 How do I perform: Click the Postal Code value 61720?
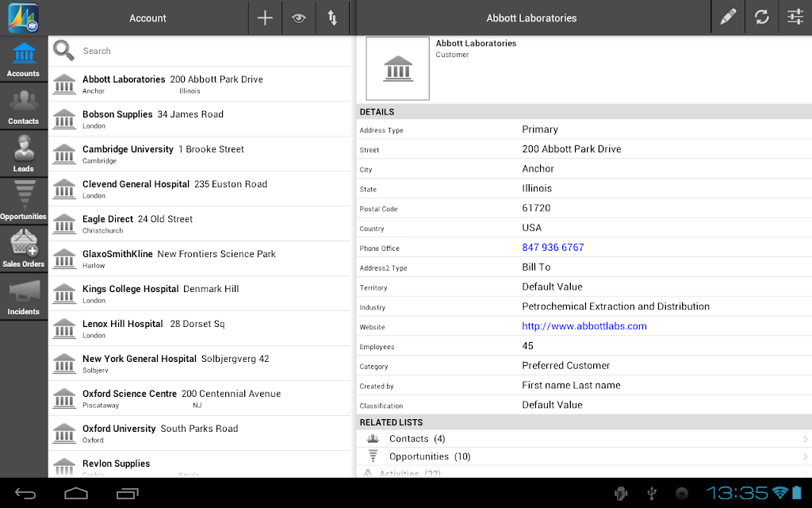(x=536, y=208)
